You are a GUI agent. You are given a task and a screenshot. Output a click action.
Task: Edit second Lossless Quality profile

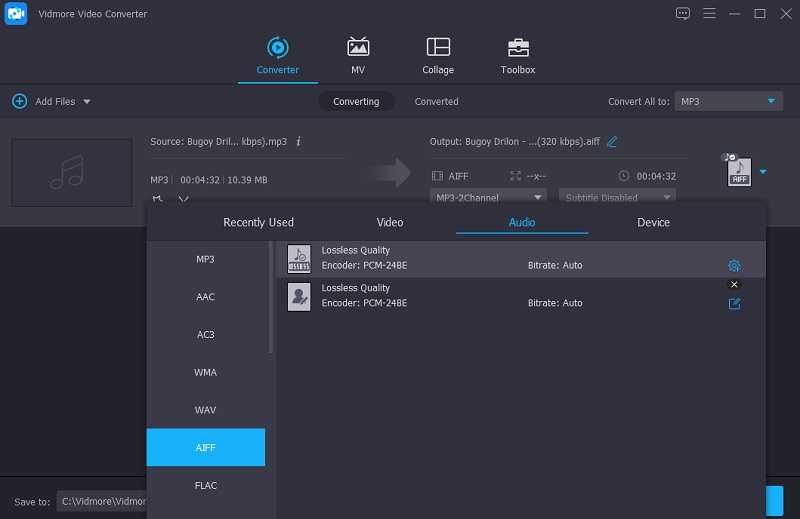pyautogui.click(x=734, y=303)
